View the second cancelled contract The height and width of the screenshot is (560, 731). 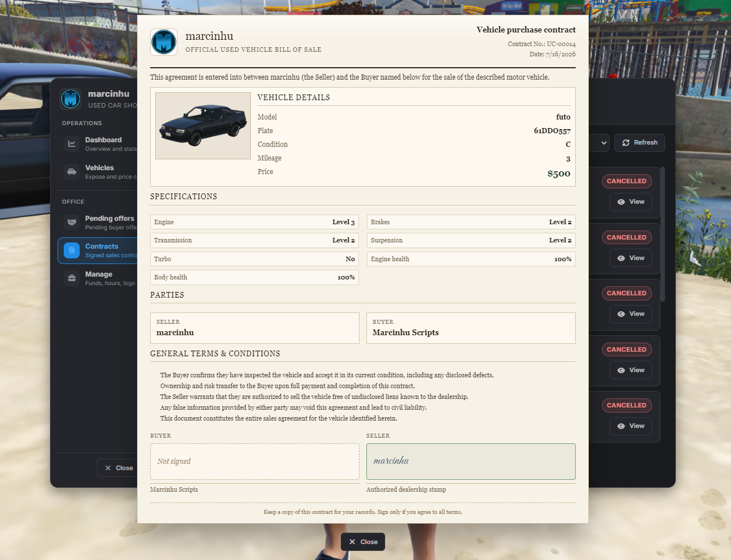click(x=631, y=258)
